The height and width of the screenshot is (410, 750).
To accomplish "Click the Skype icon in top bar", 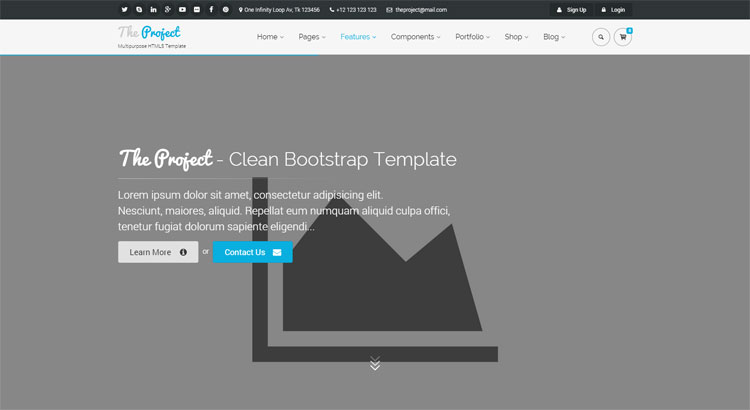I will [x=139, y=9].
